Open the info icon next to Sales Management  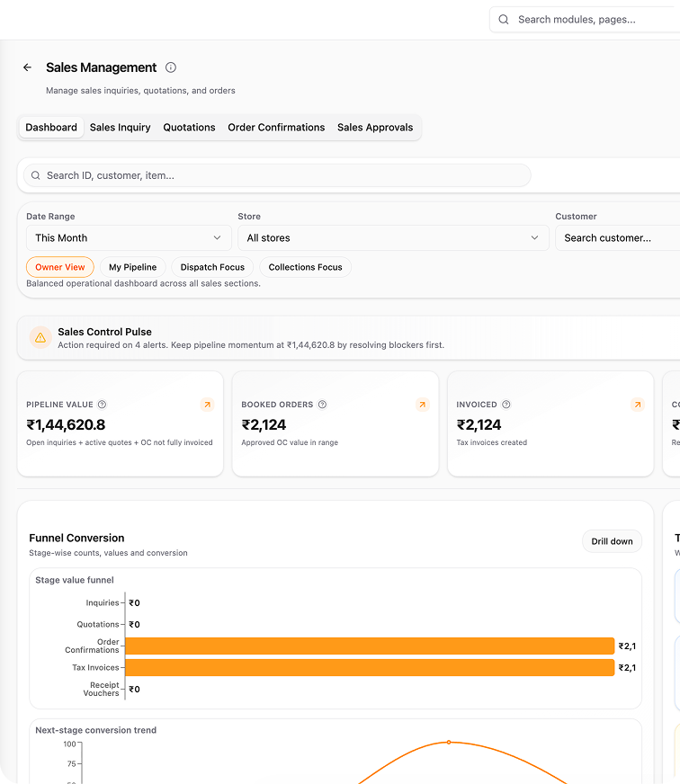coord(171,67)
